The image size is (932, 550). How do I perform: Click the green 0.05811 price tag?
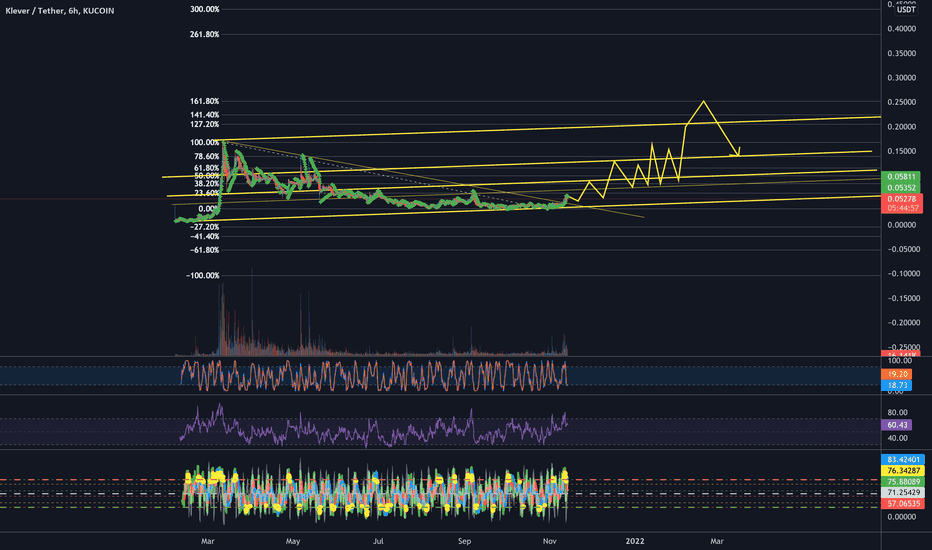pyautogui.click(x=901, y=177)
